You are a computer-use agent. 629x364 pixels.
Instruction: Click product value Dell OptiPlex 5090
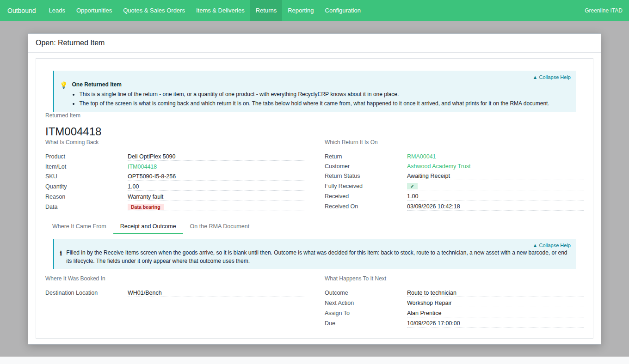pos(152,157)
